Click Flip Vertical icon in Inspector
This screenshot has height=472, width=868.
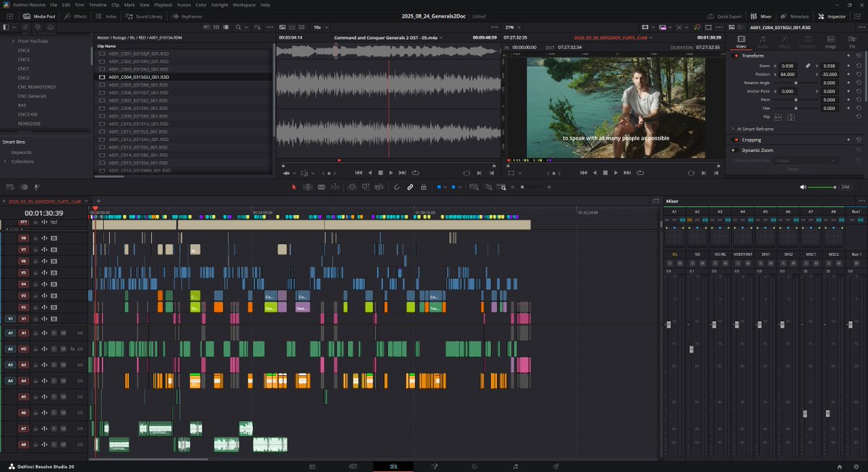(x=791, y=117)
